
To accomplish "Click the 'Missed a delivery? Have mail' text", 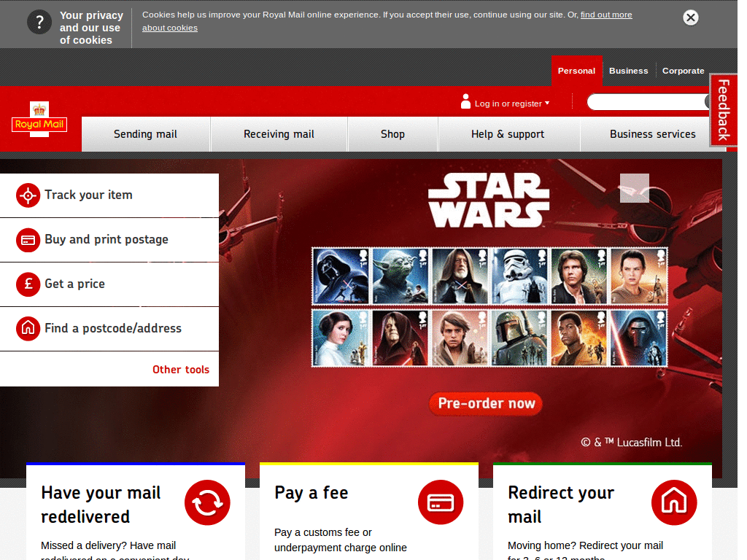I will 109,545.
